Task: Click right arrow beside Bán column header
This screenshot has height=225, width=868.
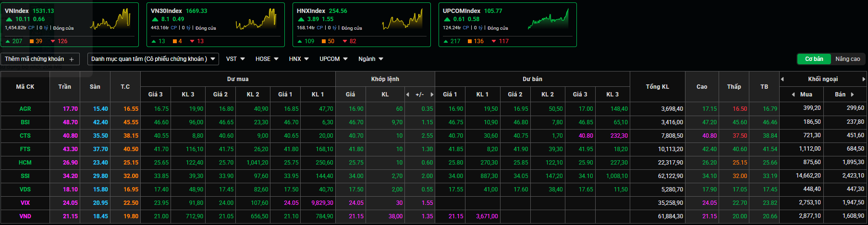Action: tap(853, 95)
